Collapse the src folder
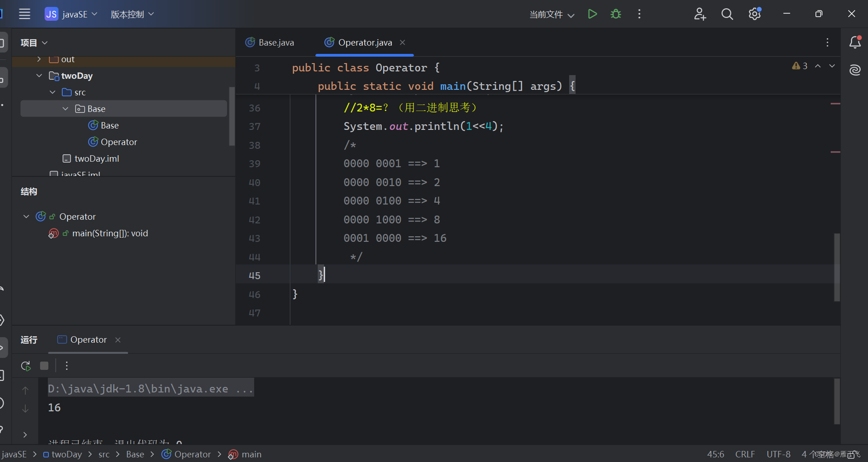 click(x=52, y=92)
